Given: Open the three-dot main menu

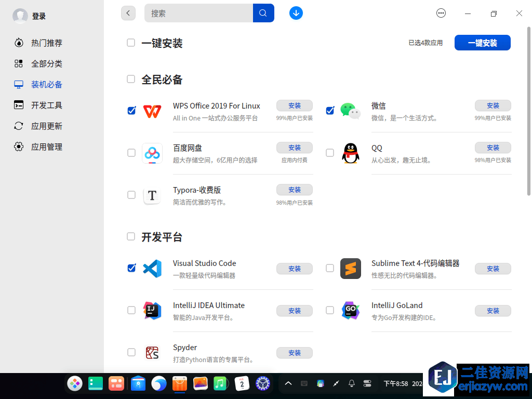Looking at the screenshot, I should tap(441, 14).
